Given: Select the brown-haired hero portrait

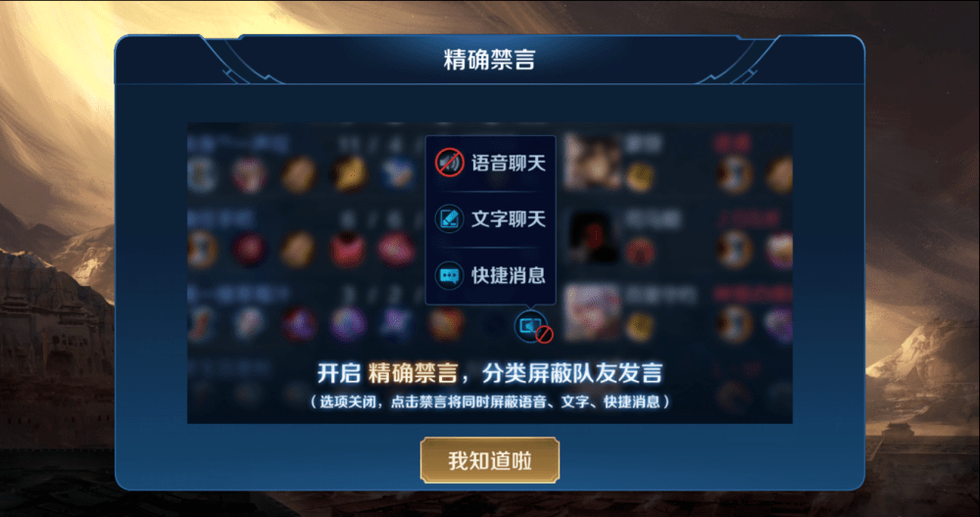Looking at the screenshot, I should (x=593, y=163).
